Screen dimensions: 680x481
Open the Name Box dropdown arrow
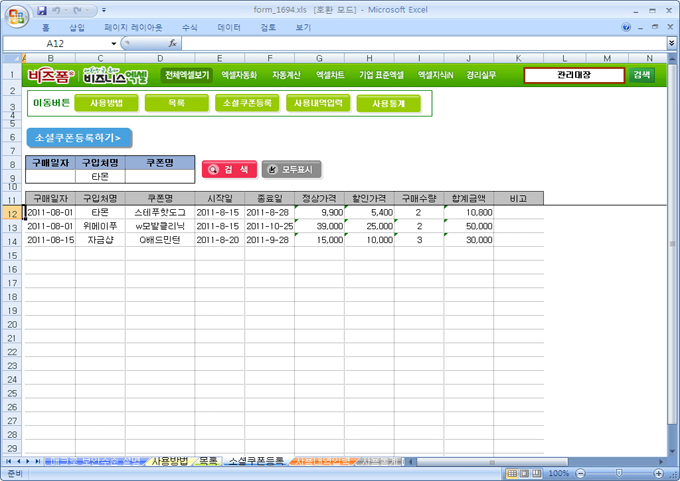pyautogui.click(x=112, y=44)
